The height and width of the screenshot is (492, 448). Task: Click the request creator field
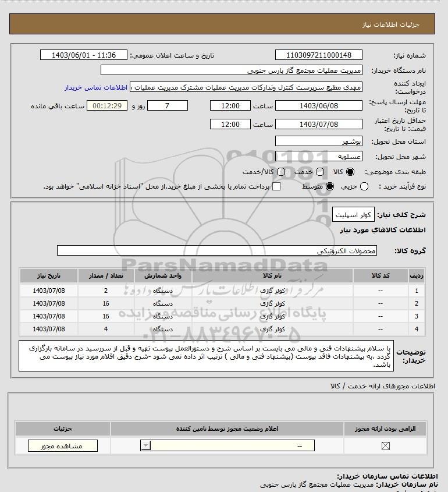[x=246, y=87]
